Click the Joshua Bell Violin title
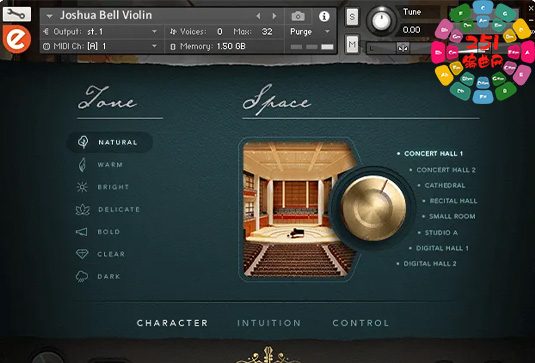Image resolution: width=535 pixels, height=363 pixels. coord(106,15)
